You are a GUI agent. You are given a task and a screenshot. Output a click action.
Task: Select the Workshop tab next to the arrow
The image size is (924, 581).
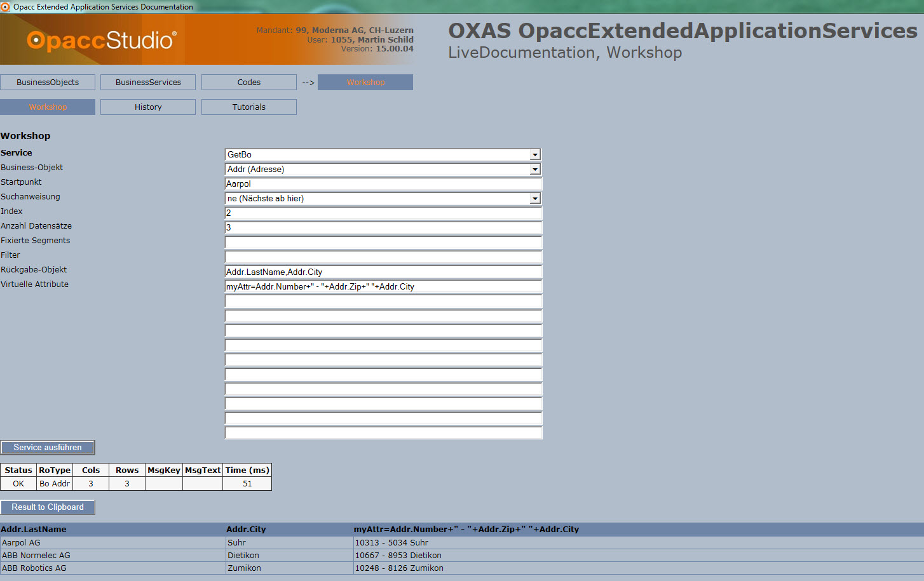click(365, 83)
